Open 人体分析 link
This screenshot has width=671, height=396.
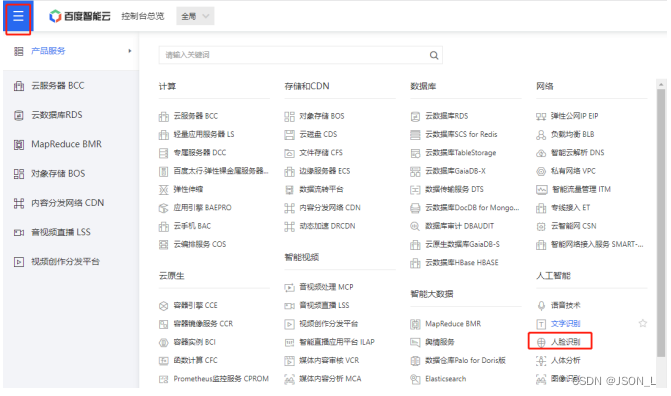(565, 360)
